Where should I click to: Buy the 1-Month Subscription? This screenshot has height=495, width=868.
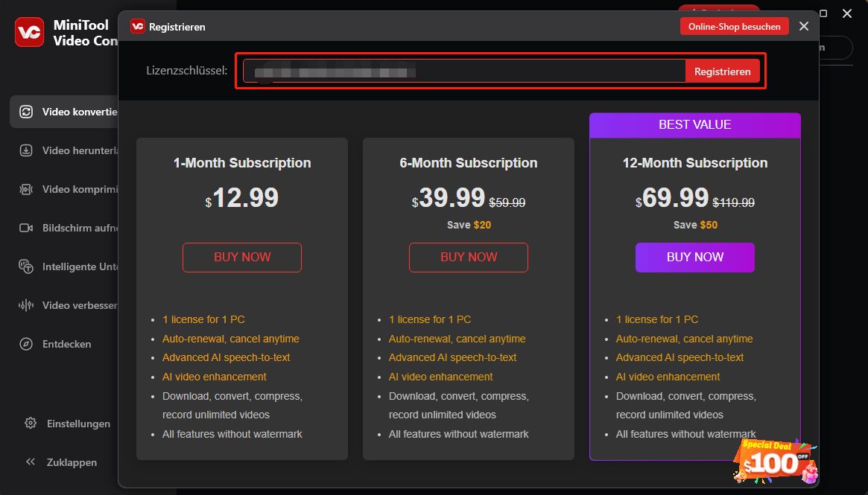(242, 258)
